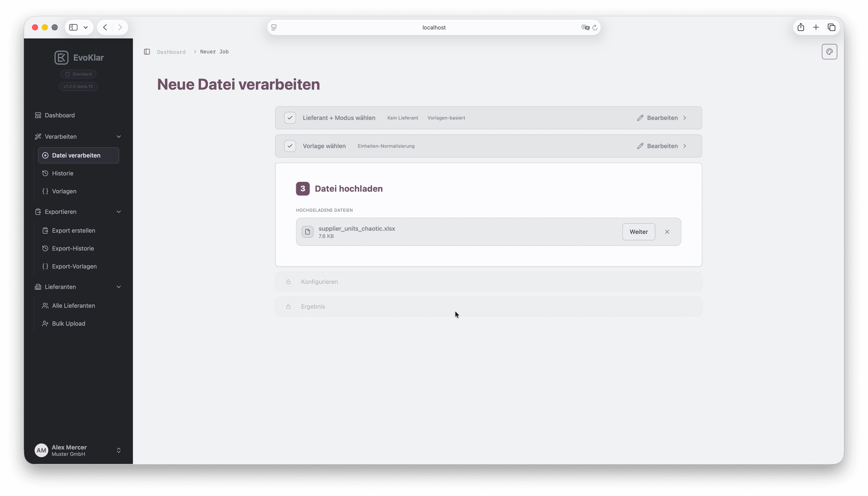Screen dimensions: 868x496
Task: Collapse the Exportieren section
Action: [x=119, y=212]
